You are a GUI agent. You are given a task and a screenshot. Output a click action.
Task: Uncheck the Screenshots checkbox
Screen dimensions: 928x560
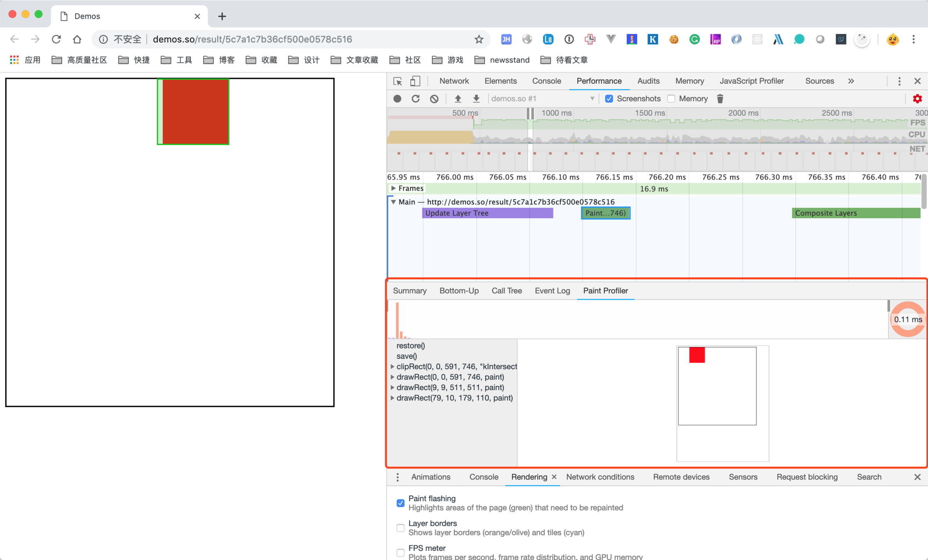click(x=609, y=99)
